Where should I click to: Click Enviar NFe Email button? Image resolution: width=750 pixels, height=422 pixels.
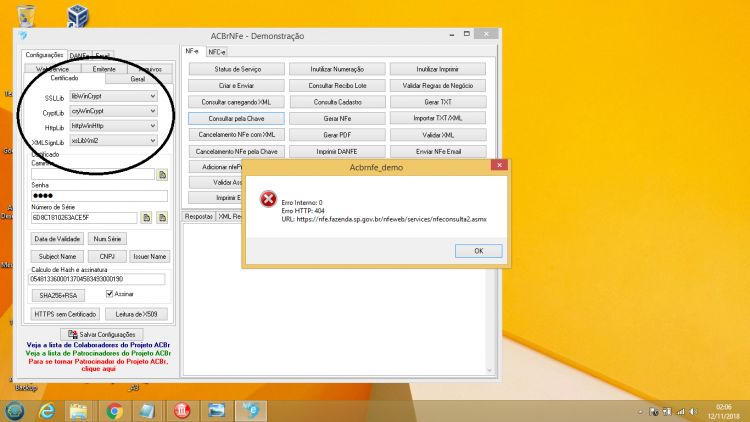point(438,151)
